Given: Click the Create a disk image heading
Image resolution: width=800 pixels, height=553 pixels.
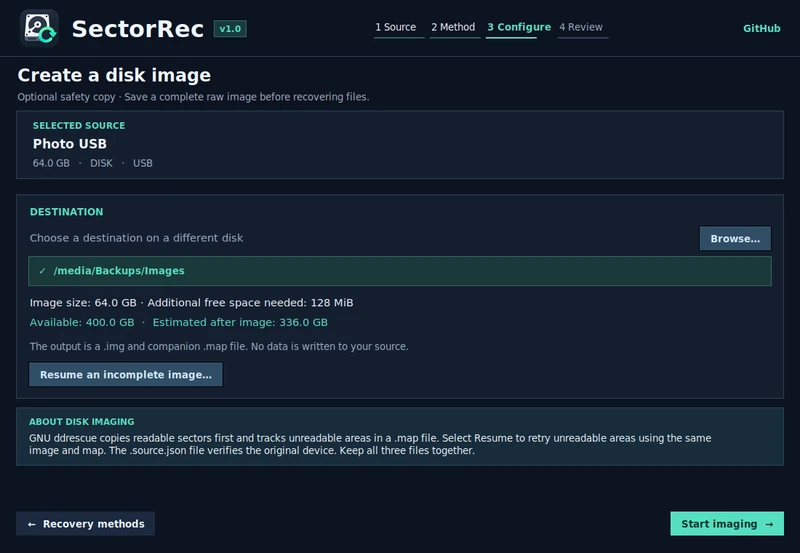Looking at the screenshot, I should (114, 76).
